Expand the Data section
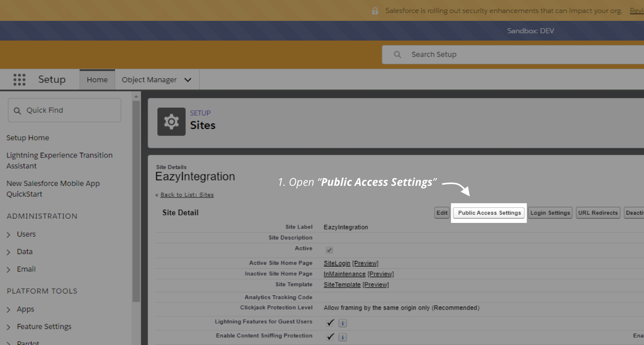This screenshot has width=644, height=345. (9, 252)
